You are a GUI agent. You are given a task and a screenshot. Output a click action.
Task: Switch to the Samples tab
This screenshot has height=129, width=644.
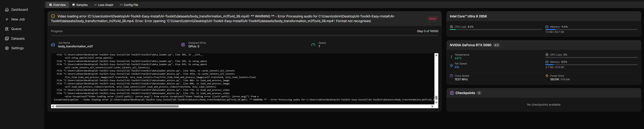(x=80, y=5)
